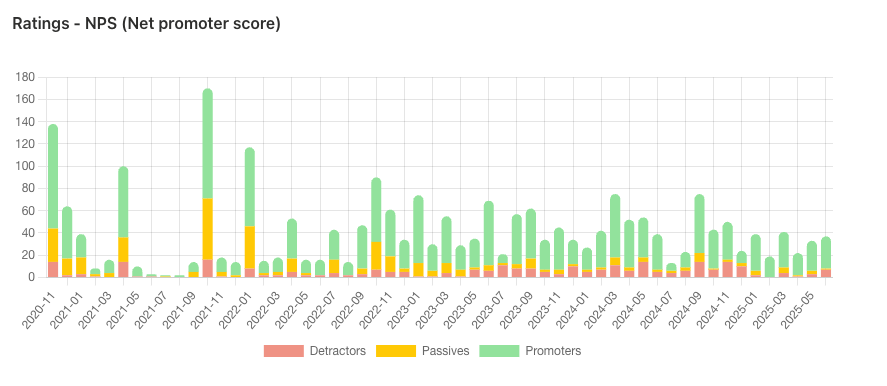887x386 pixels.
Task: Select red Detractors segment of 2020-11 bar
Action: (x=53, y=269)
